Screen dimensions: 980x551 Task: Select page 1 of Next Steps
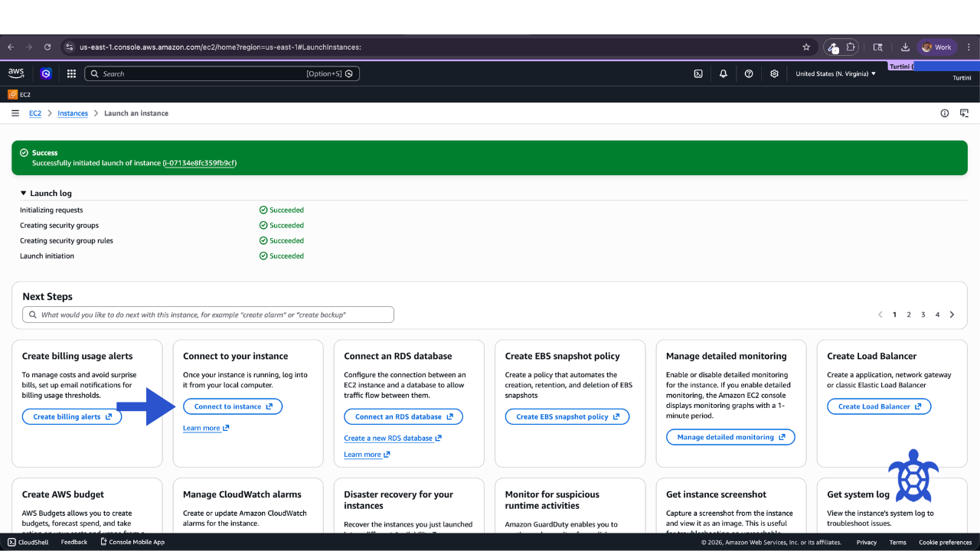[x=894, y=315]
